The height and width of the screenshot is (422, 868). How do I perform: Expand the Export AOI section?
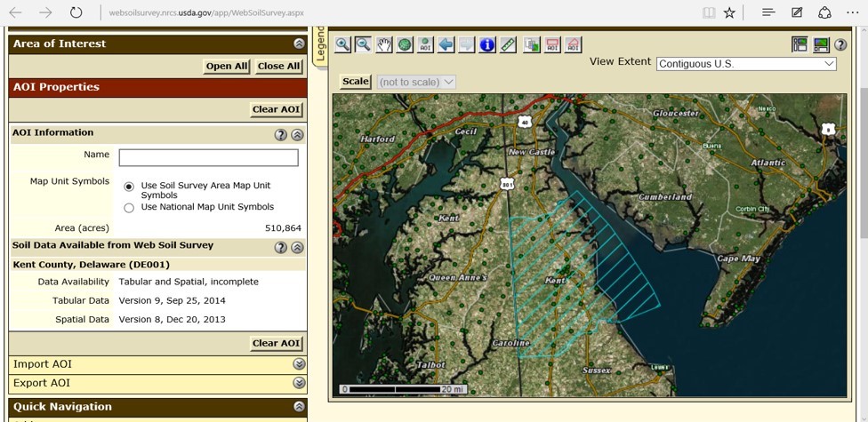click(x=299, y=383)
